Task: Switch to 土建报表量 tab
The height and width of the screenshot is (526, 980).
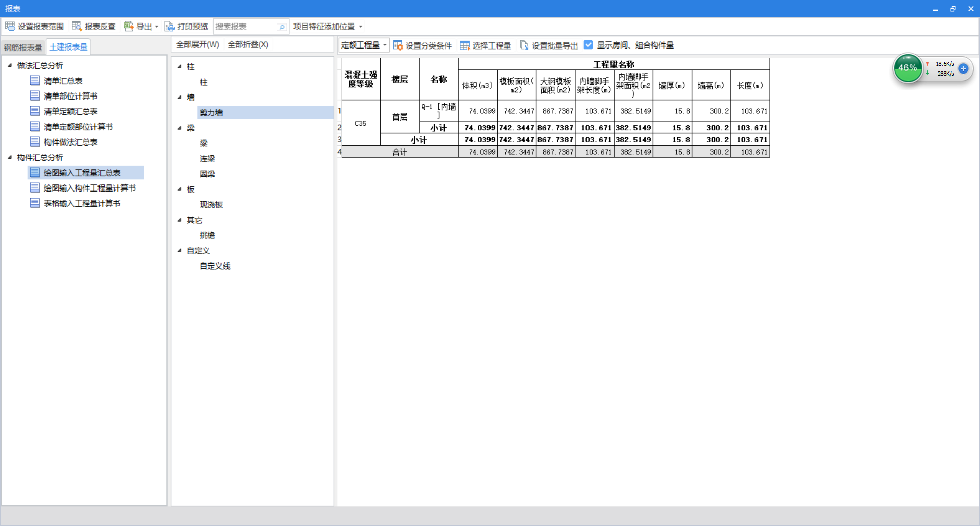Action: [x=68, y=47]
